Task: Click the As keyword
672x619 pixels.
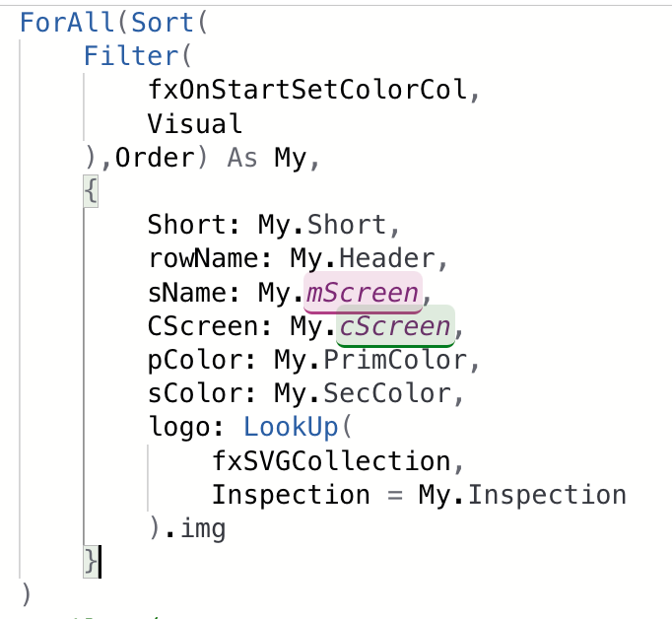Action: pyautogui.click(x=242, y=158)
